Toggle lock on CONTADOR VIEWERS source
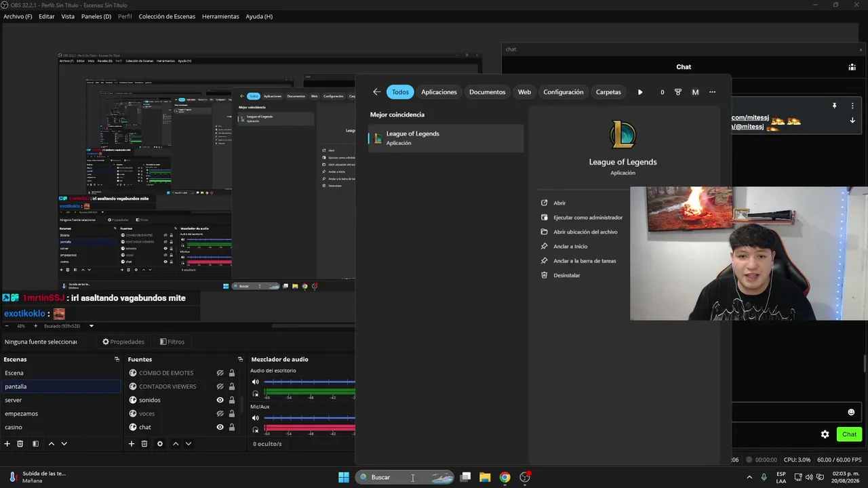This screenshot has height=488, width=868. pyautogui.click(x=232, y=386)
